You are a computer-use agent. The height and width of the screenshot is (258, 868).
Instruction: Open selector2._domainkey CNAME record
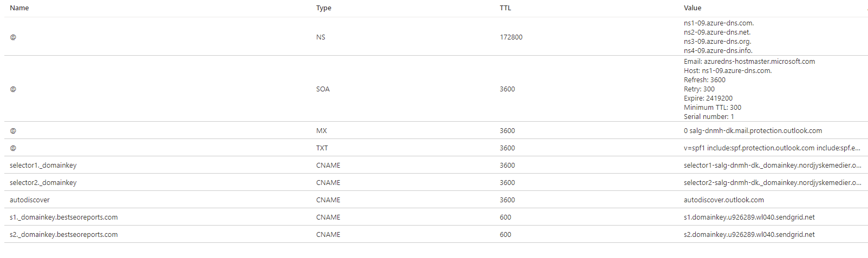click(x=43, y=183)
